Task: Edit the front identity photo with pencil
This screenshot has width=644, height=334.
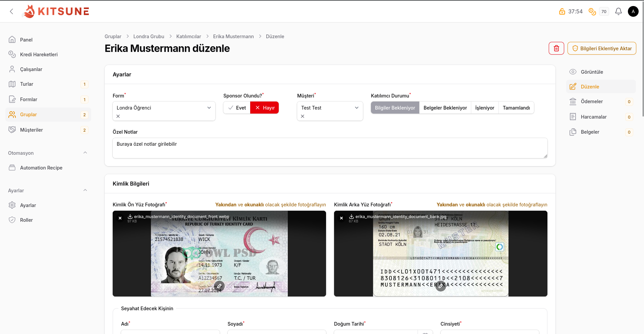Action: 219,286
